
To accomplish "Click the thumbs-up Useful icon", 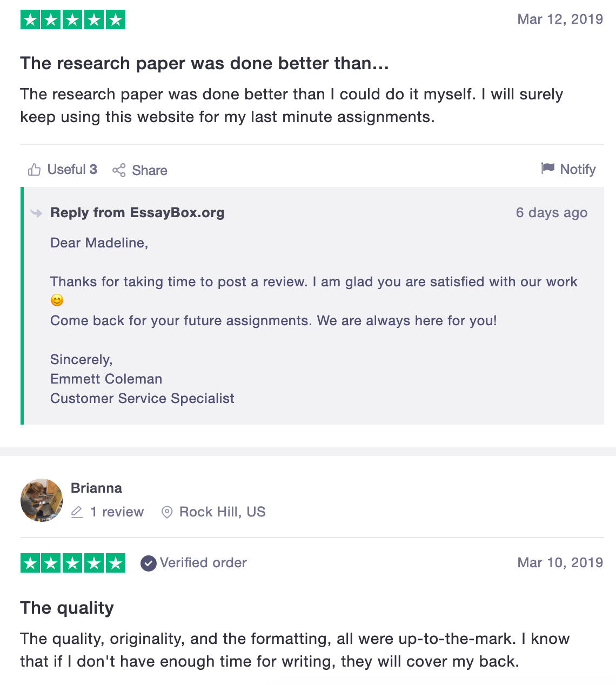I will (35, 170).
